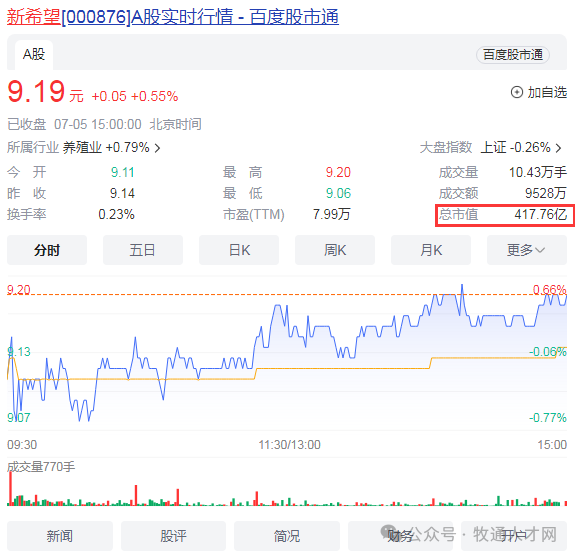
Task: Click the chart percentage label -0.77%
Action: pos(548,417)
